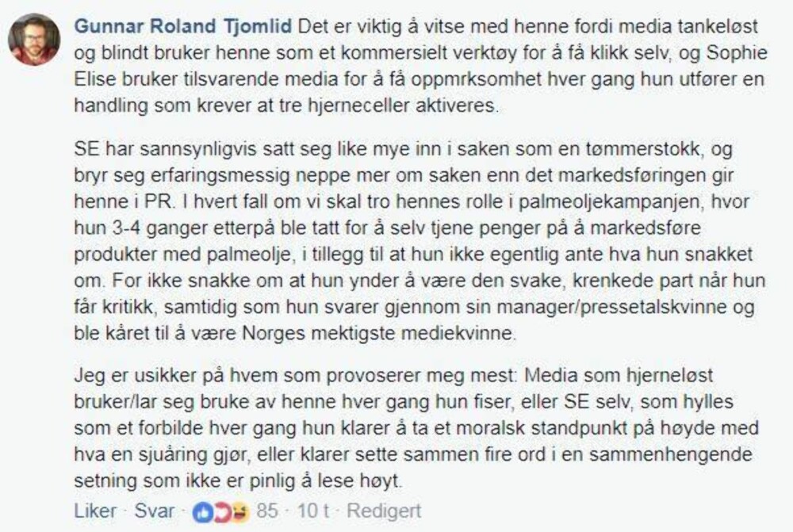Click the third paragraph starting 'Jeg er usikker'

pos(417,428)
